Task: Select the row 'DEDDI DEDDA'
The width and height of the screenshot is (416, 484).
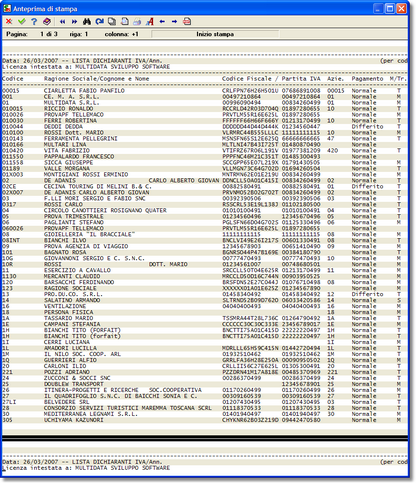Action: [205, 127]
